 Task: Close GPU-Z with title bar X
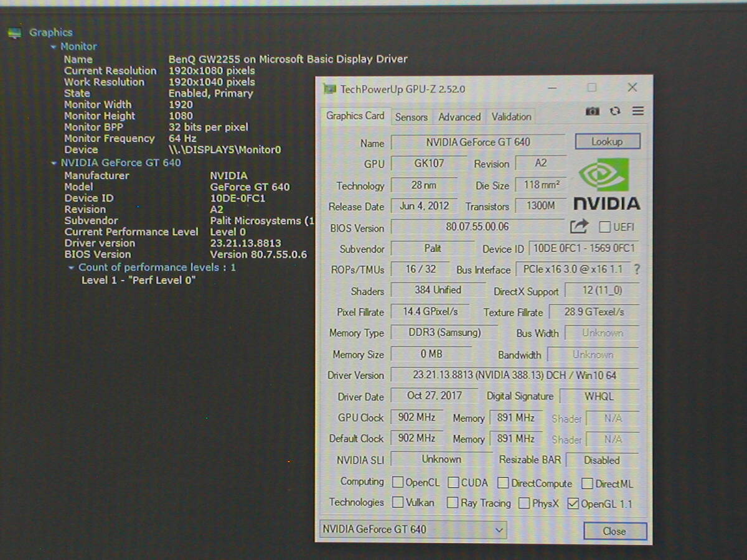click(632, 88)
